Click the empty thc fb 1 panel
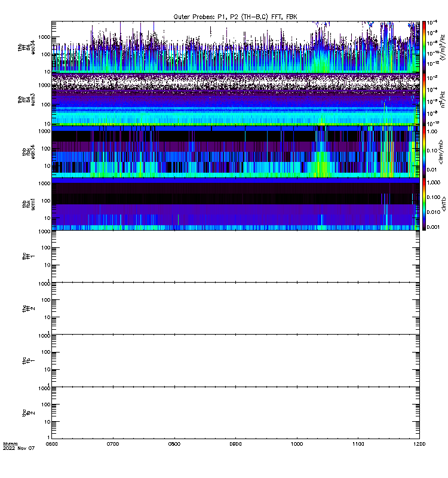 [235, 361]
